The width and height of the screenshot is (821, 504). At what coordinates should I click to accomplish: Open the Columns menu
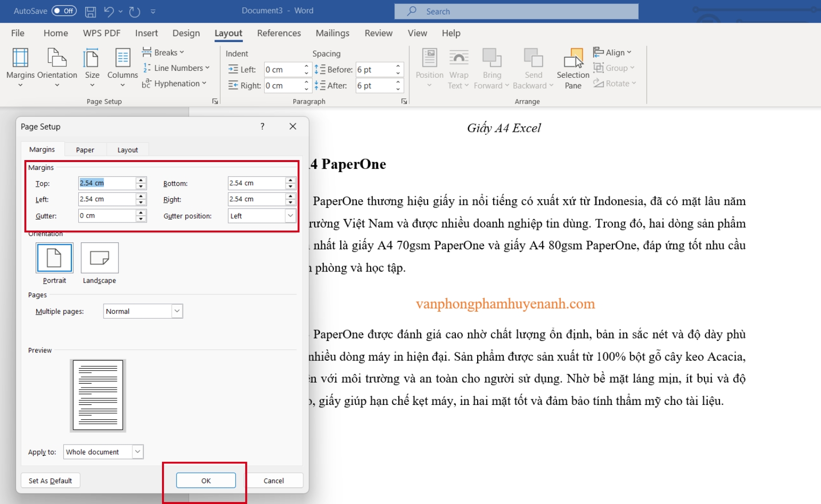point(122,68)
